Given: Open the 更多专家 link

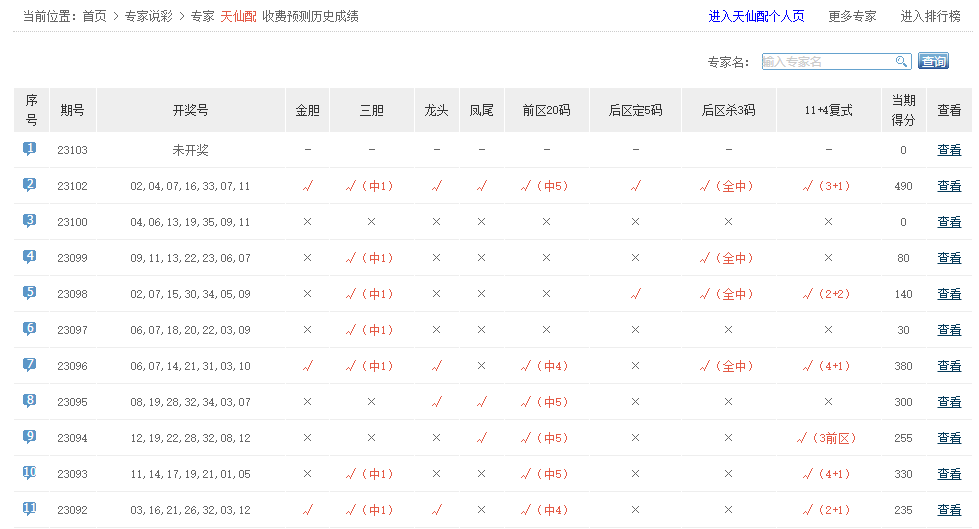Looking at the screenshot, I should [x=852, y=16].
